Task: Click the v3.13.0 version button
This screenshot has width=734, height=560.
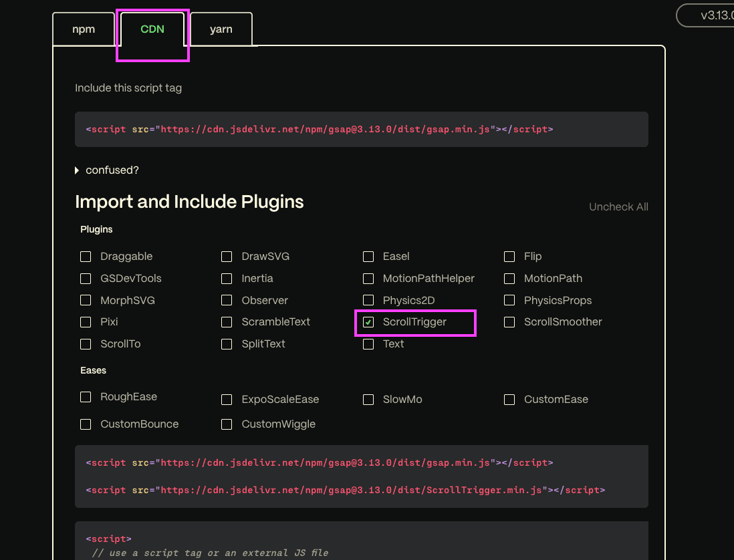Action: 709,15
